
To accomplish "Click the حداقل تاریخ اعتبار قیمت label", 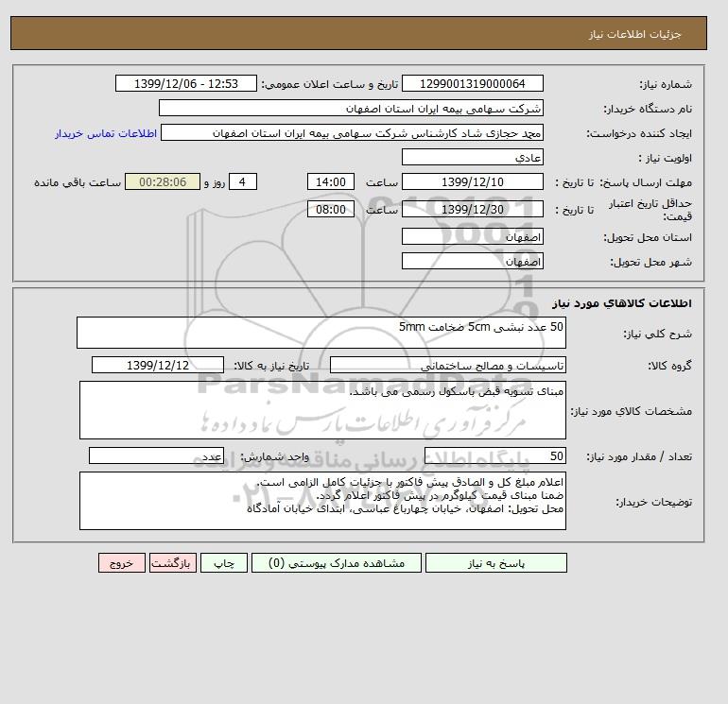I will pos(650,210).
